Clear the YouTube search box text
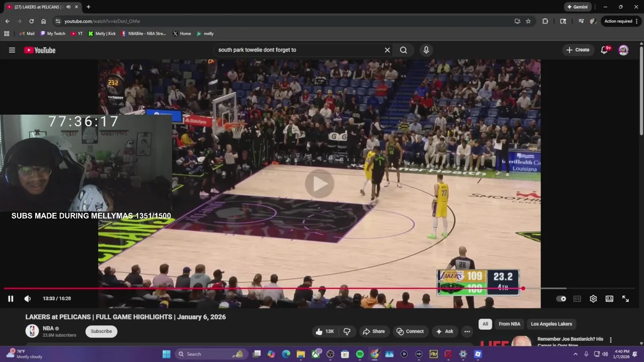This screenshot has height=362, width=644. (x=387, y=50)
